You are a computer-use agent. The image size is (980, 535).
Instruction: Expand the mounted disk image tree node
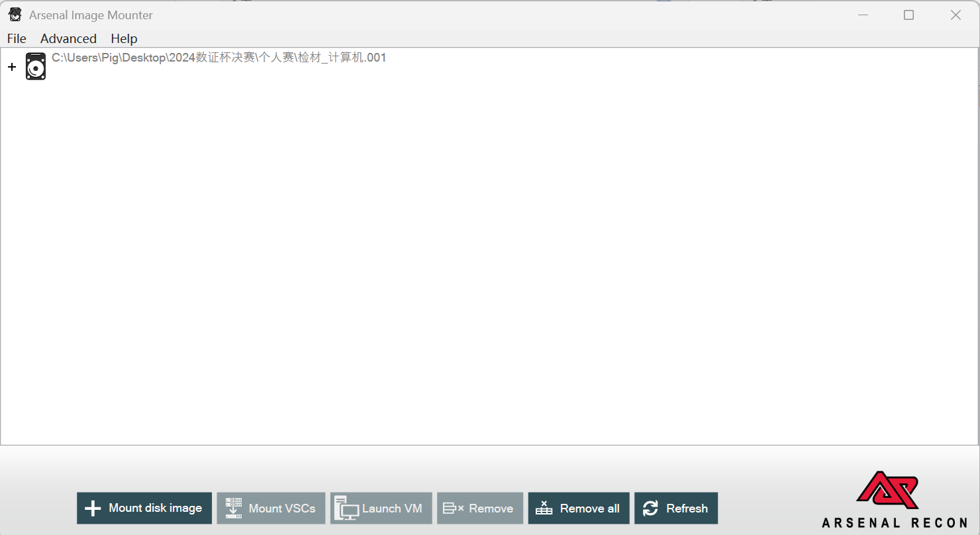(x=12, y=67)
